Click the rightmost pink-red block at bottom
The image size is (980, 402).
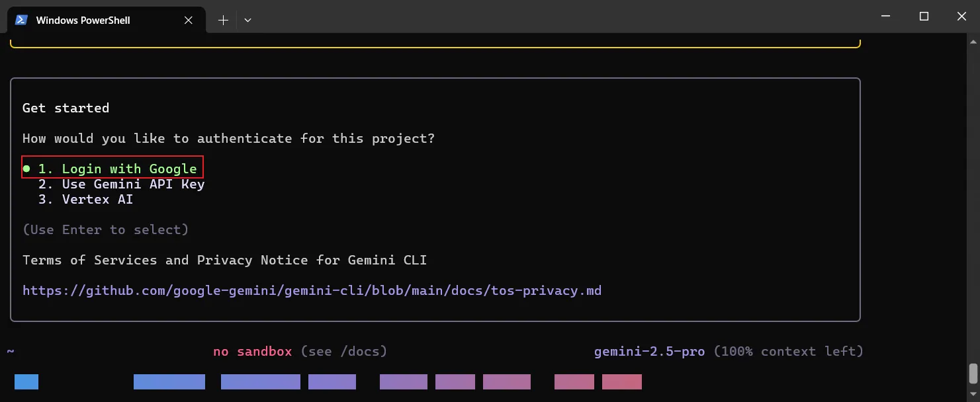click(x=621, y=382)
